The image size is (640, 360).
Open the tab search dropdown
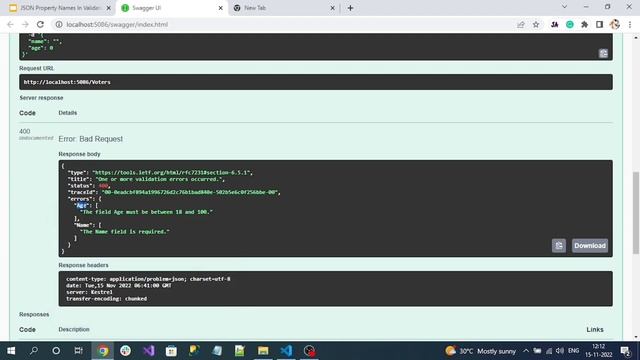(564, 7)
